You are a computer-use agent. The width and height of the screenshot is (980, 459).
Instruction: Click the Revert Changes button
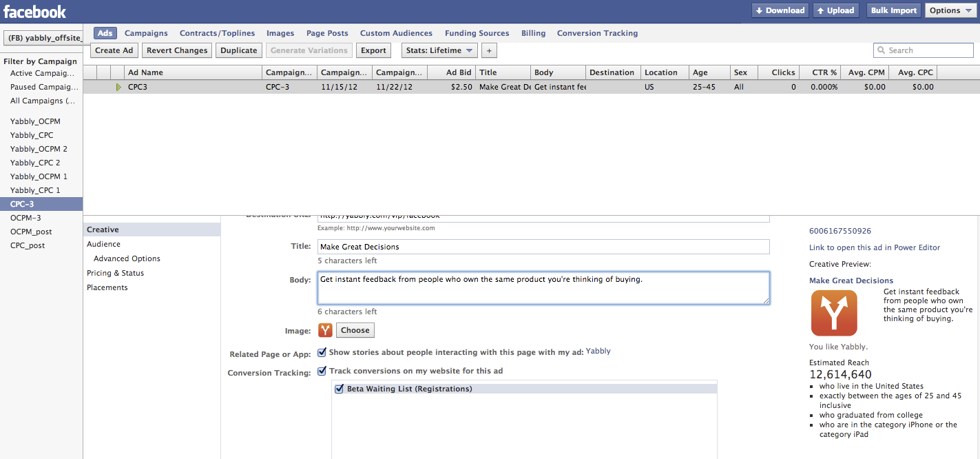(177, 50)
